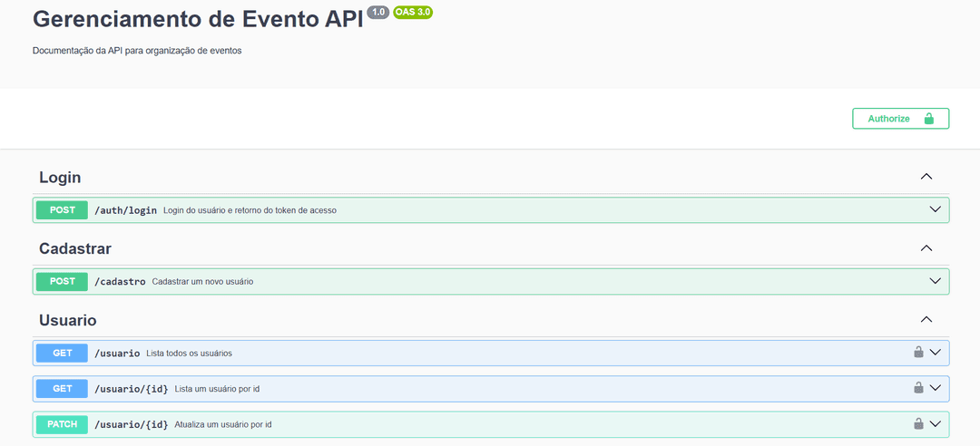Click lock icon on GET /usuario/{id} row
The height and width of the screenshot is (446, 980).
[918, 387]
